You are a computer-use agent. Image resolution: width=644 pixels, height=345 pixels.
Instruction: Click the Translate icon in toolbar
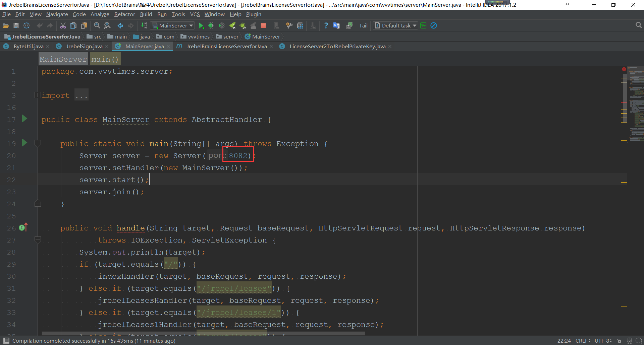pos(336,26)
